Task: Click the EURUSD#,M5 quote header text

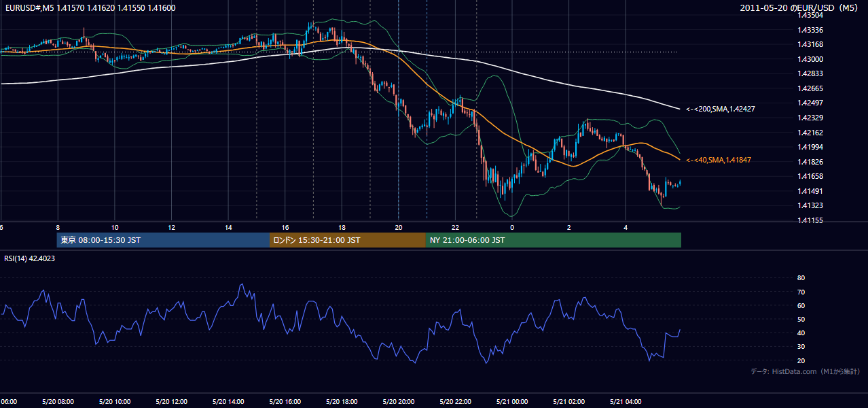Action: click(90, 7)
